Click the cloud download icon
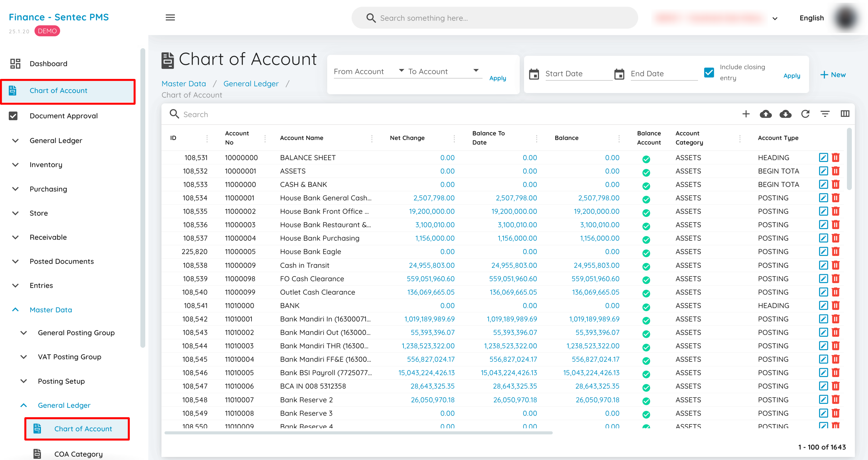The height and width of the screenshot is (460, 868). 786,114
